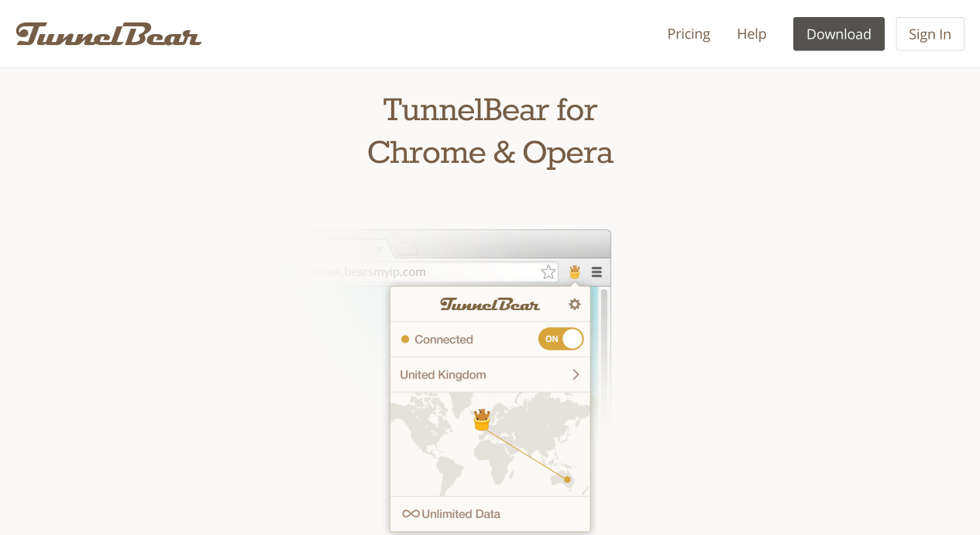The width and height of the screenshot is (980, 535).
Task: Click the origin dot over Australia on map
Action: point(567,480)
